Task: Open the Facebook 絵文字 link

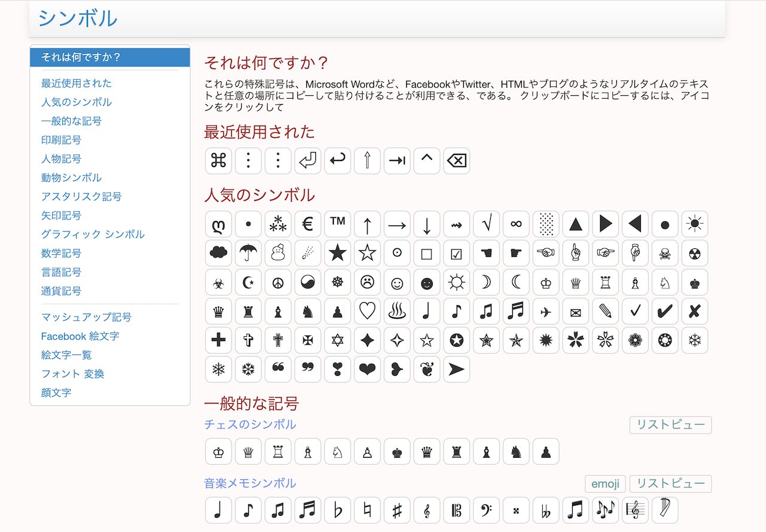Action: [x=80, y=336]
